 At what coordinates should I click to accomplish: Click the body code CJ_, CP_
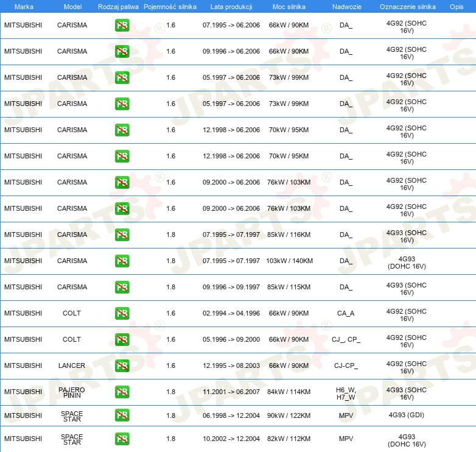point(346,339)
